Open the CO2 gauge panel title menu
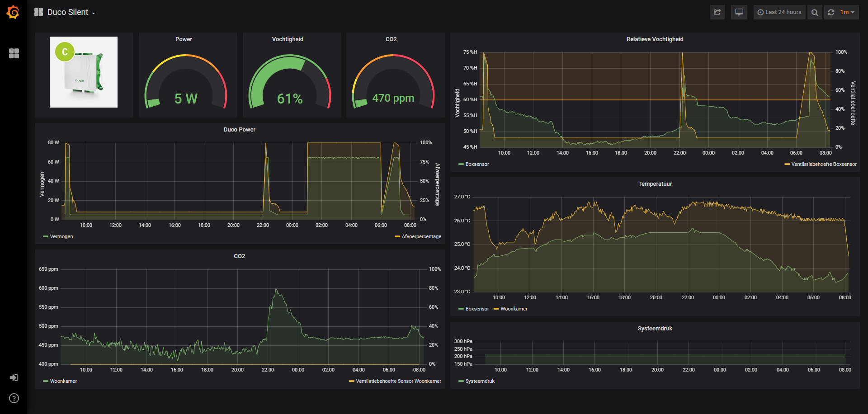Image resolution: width=868 pixels, height=414 pixels. (x=391, y=39)
